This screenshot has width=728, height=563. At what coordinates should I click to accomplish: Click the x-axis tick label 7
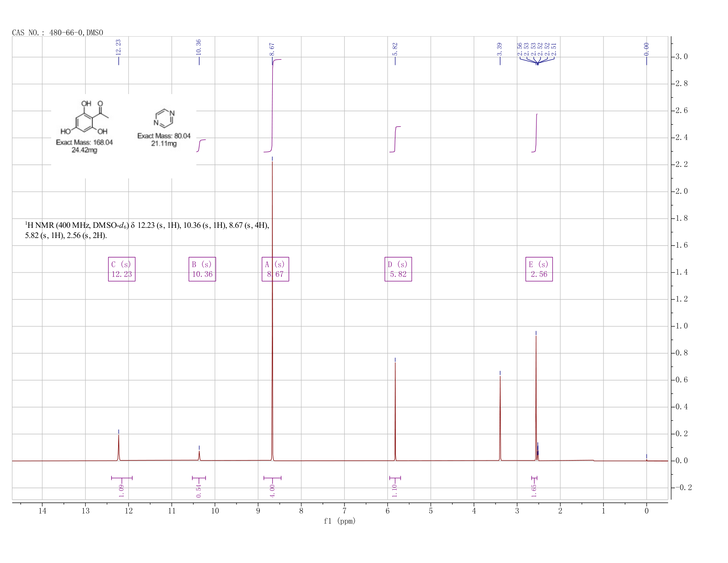[345, 511]
